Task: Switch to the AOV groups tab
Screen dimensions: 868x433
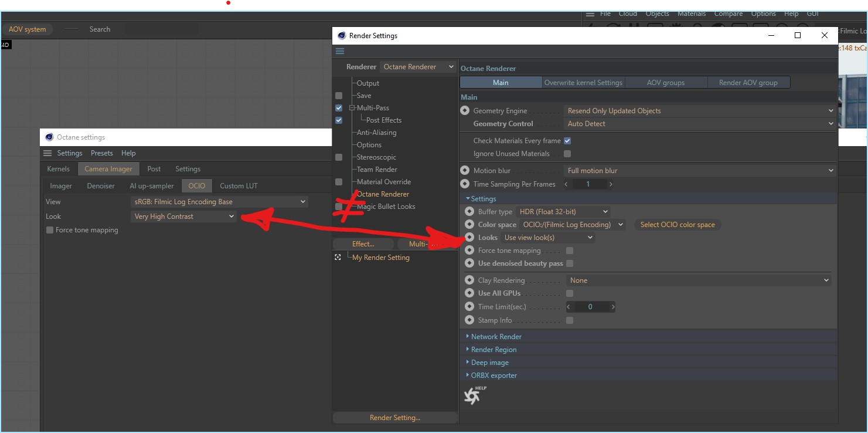Action: coord(666,83)
